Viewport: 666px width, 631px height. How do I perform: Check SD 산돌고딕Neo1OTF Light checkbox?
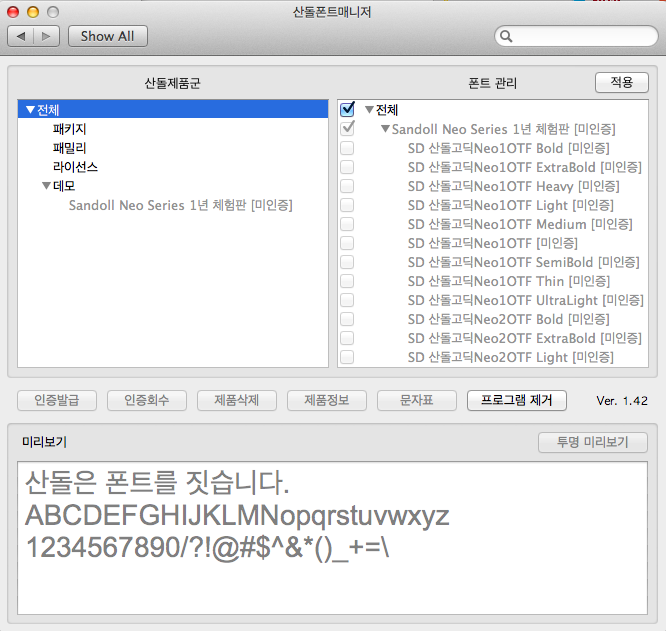347,205
